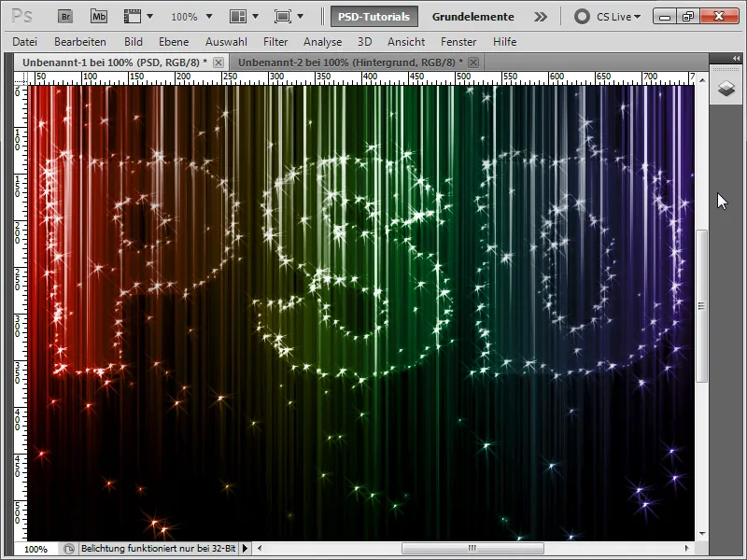
Task: Expand the arrange documents dropdown arrow
Action: coord(255,17)
